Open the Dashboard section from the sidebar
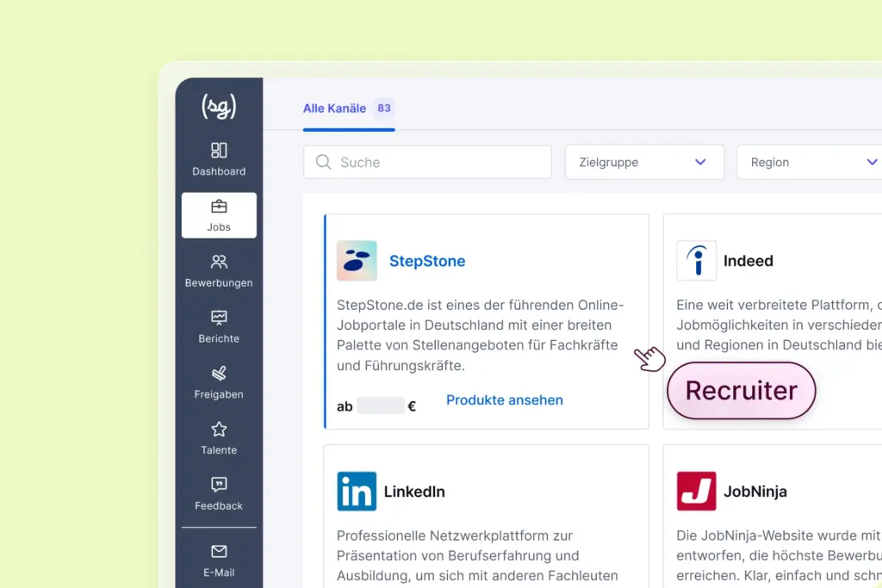Image resolution: width=882 pixels, height=588 pixels. 218,160
